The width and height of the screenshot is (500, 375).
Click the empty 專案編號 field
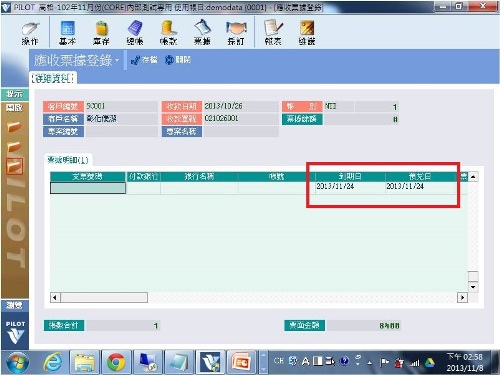[121, 132]
